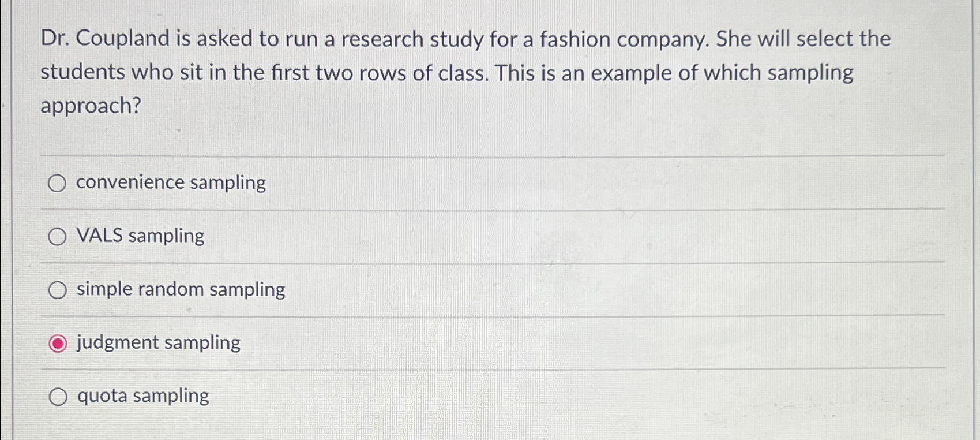Select the convenience sampling radio button
This screenshot has height=440, width=980.
pyautogui.click(x=58, y=184)
